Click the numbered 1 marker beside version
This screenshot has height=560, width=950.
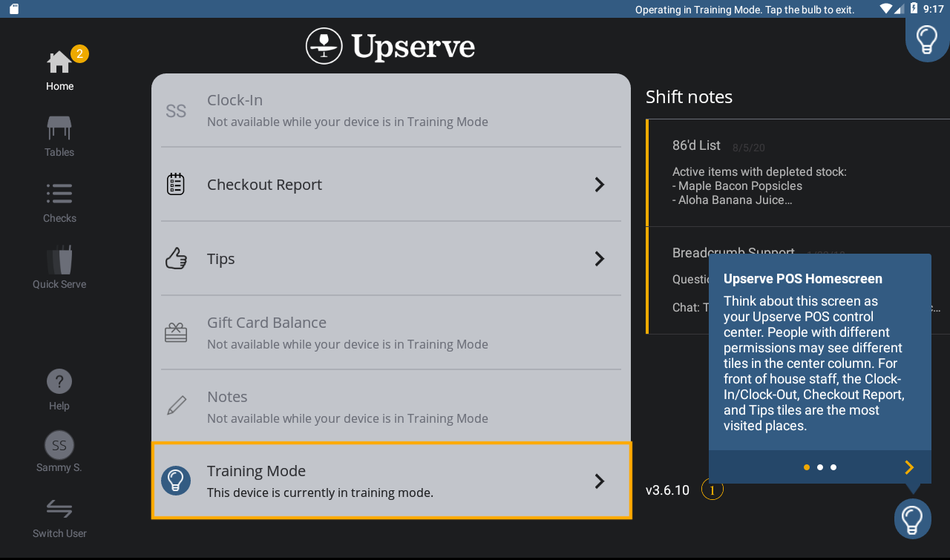coord(712,490)
